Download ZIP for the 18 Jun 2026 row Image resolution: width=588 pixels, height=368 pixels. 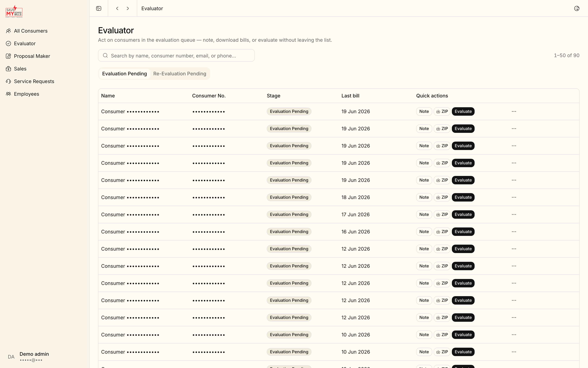coord(442,197)
